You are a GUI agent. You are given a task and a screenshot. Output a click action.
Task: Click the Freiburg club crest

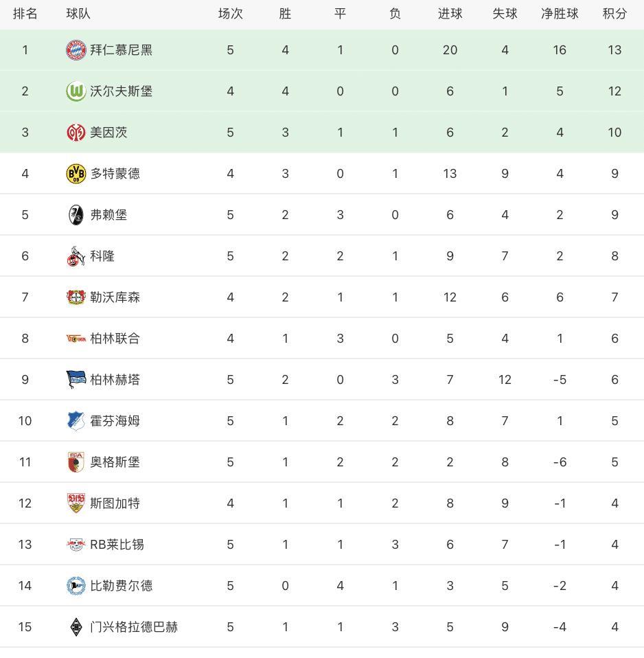[x=76, y=215]
